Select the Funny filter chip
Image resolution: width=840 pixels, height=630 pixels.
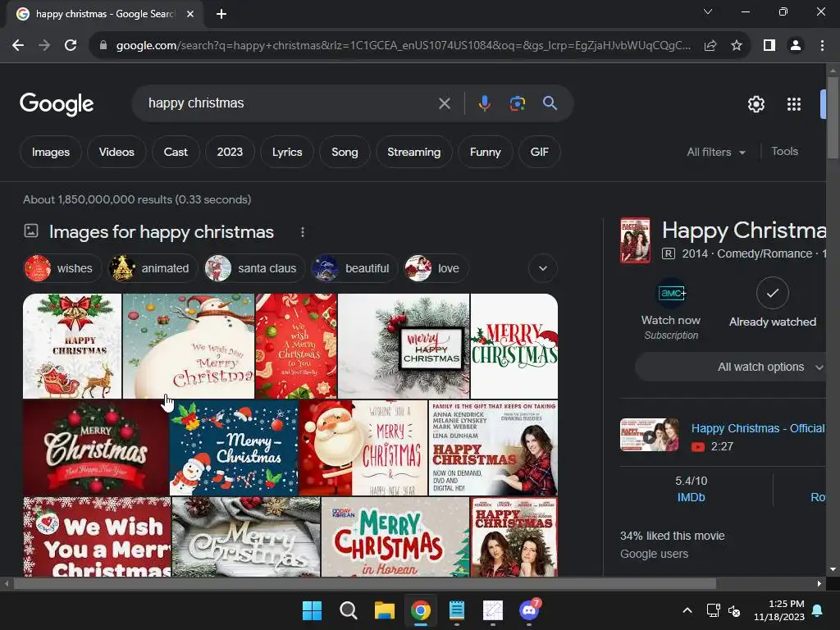point(486,152)
